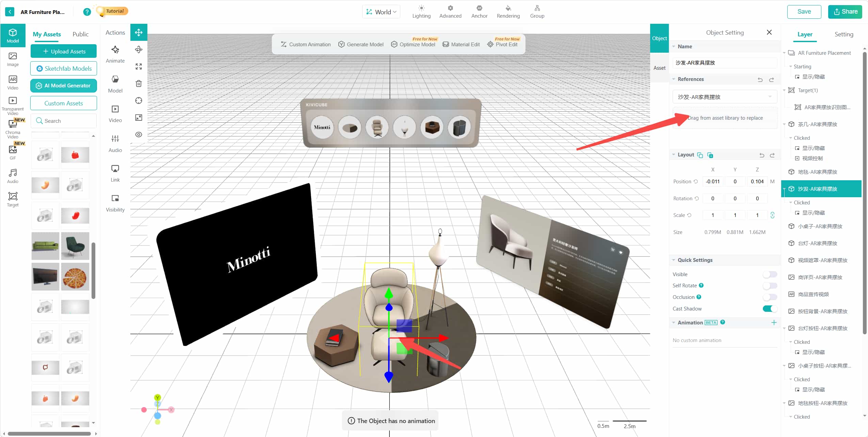The width and height of the screenshot is (868, 437).
Task: Click the Share button
Action: (845, 12)
